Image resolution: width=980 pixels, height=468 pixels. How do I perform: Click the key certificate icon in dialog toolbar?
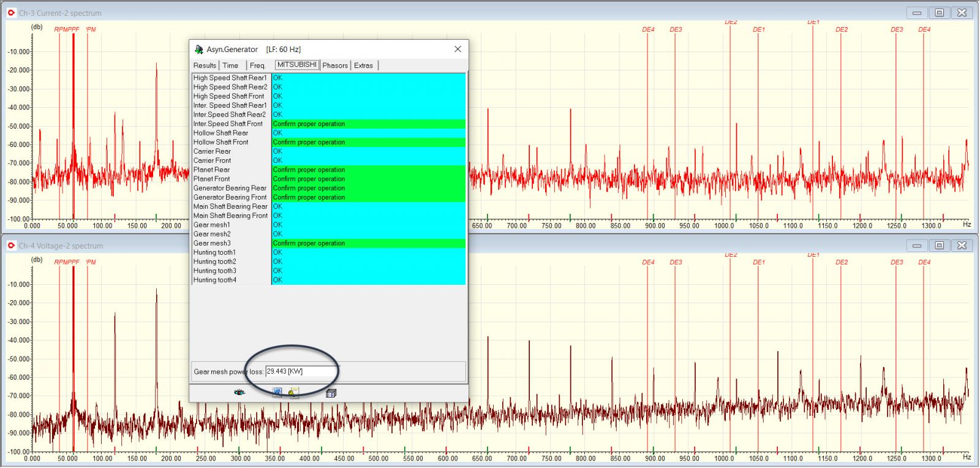click(293, 392)
